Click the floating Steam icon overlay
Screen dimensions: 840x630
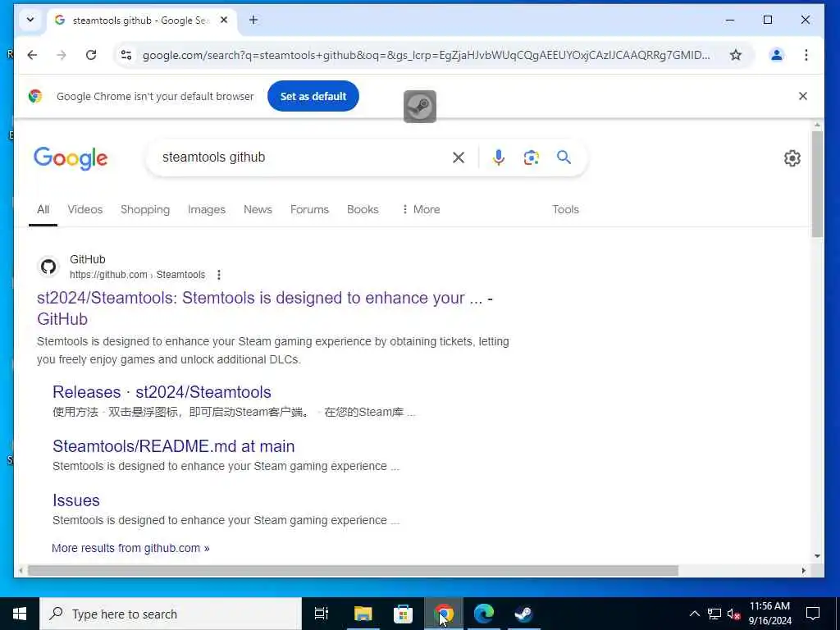[x=419, y=106]
